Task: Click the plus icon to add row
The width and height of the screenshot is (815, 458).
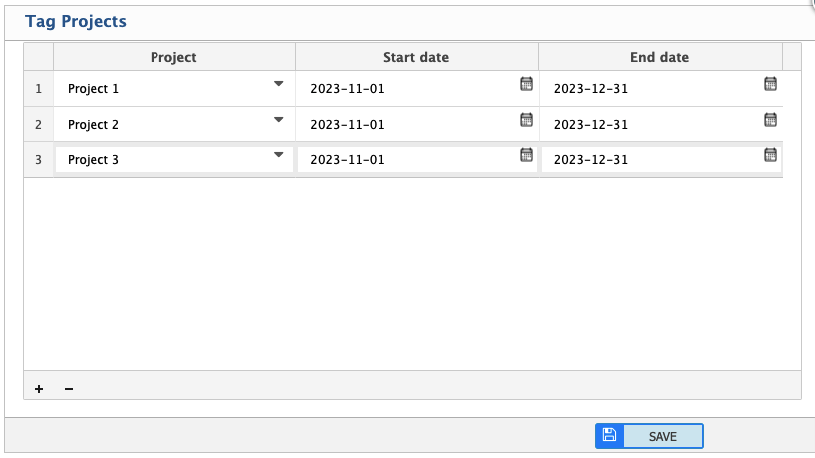Action: (39, 389)
